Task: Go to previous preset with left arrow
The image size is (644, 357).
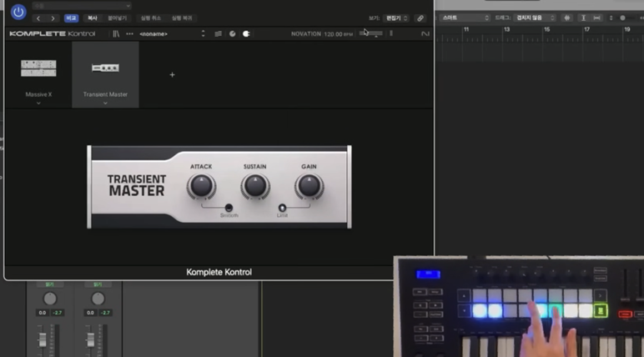Action: click(x=38, y=18)
